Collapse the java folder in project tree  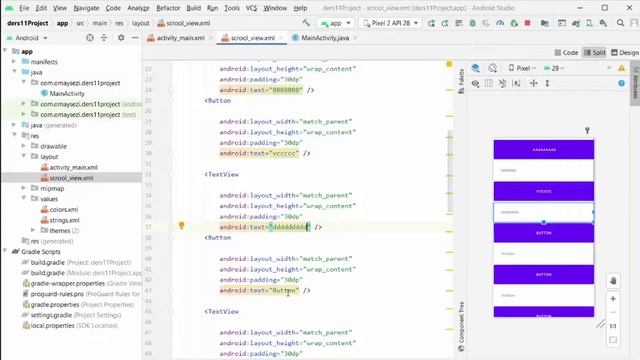[14, 71]
